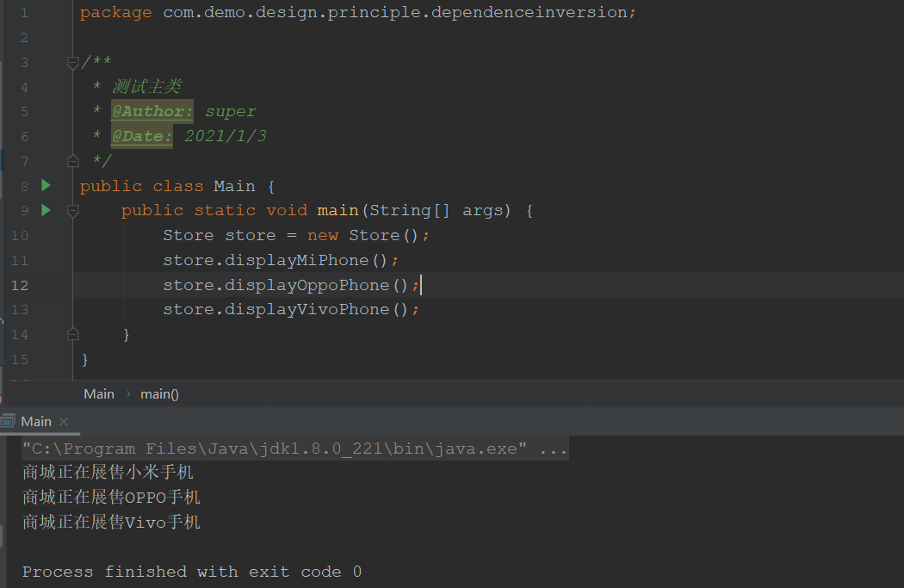Select line number 1 in the gutter
Screen dimensions: 904x588
coord(24,13)
